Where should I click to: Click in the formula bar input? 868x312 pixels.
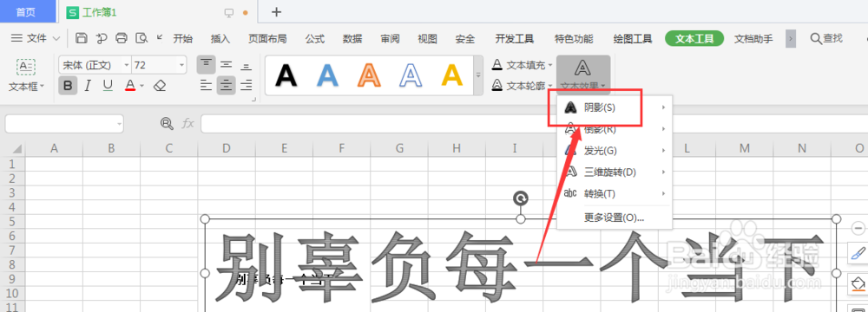click(534, 124)
